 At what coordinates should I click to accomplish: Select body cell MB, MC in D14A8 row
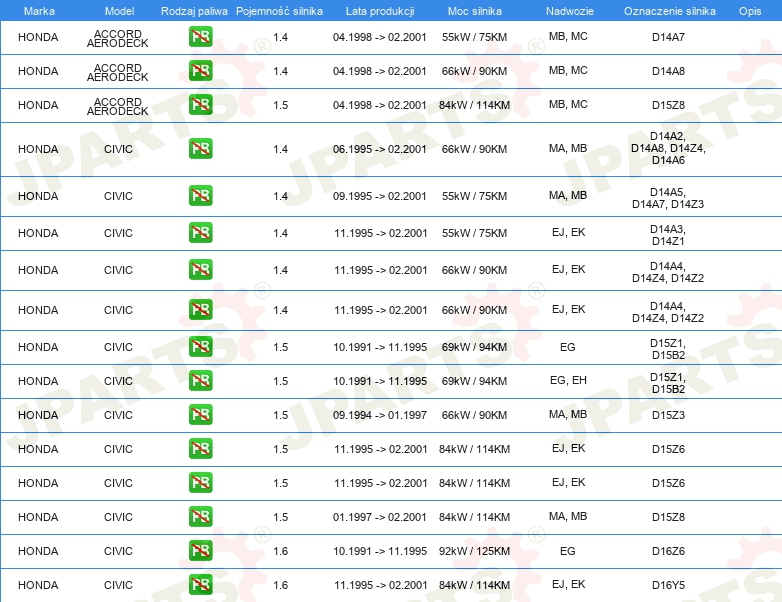(568, 70)
